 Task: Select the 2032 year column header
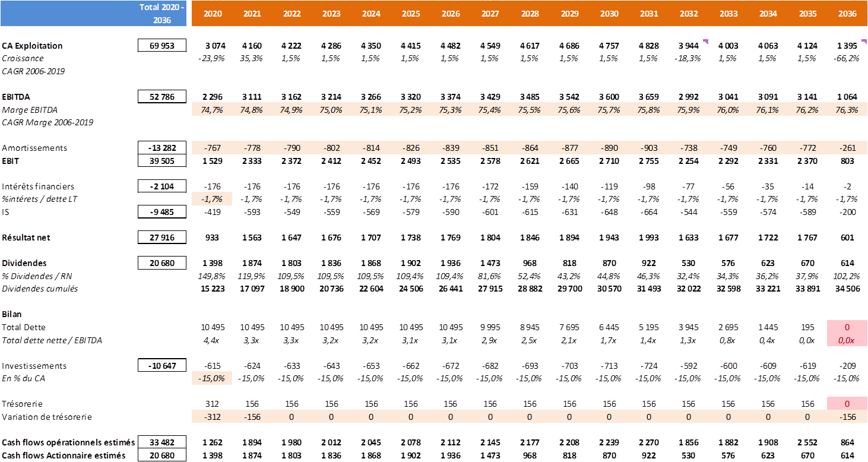(x=689, y=14)
